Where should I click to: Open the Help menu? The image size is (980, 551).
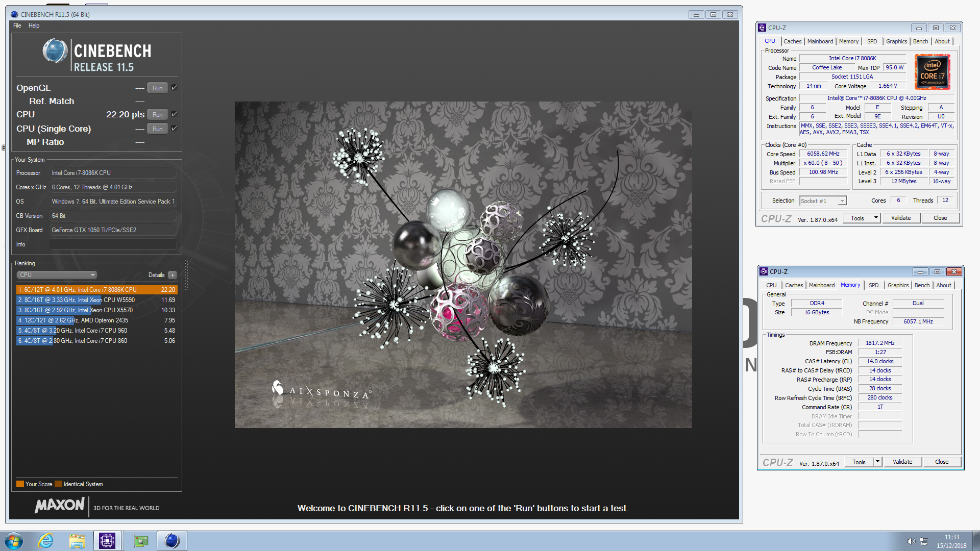pyautogui.click(x=34, y=26)
